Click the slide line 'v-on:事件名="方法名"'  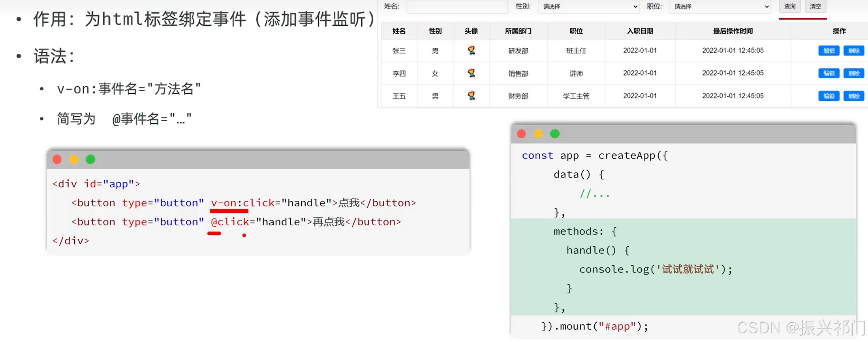tap(129, 89)
